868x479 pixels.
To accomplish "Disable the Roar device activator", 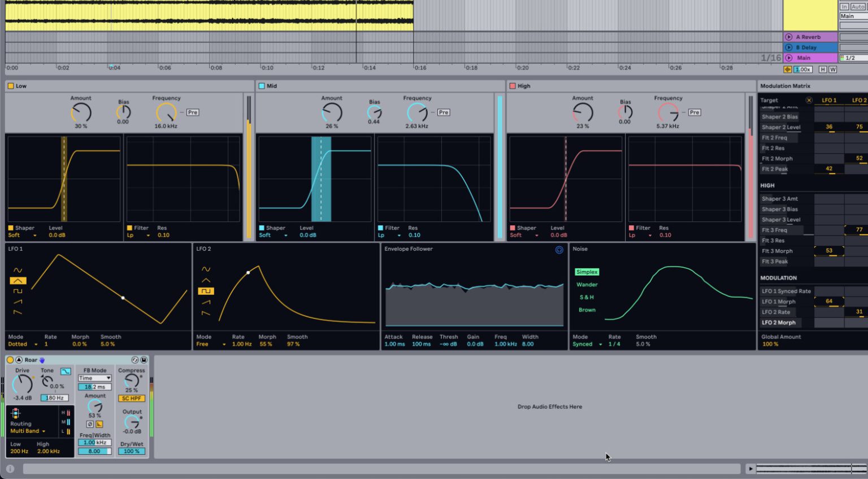I will [x=10, y=360].
